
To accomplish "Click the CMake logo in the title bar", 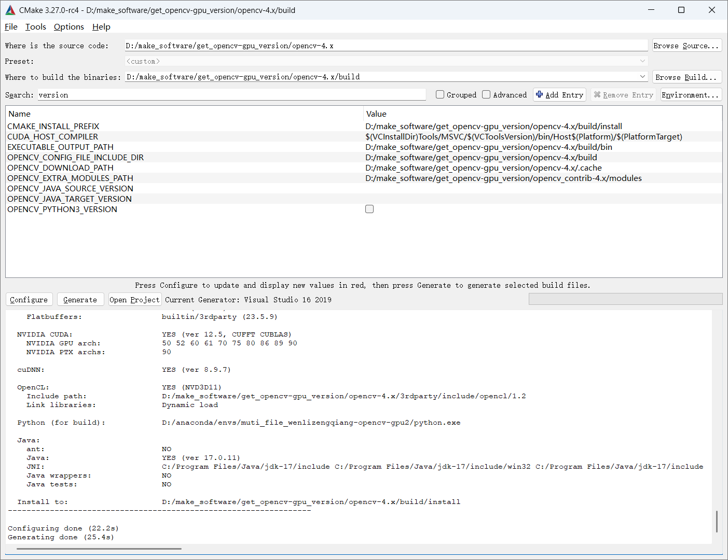I will point(10,10).
